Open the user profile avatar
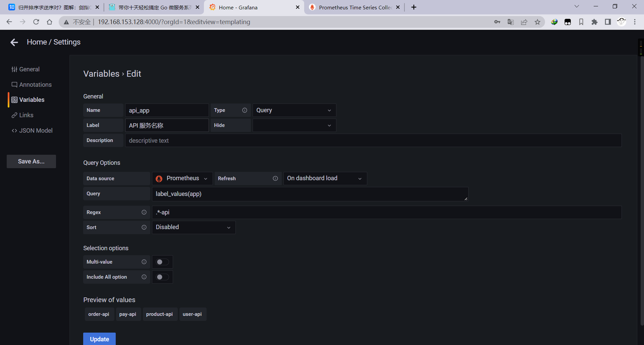644x345 pixels. [x=622, y=22]
